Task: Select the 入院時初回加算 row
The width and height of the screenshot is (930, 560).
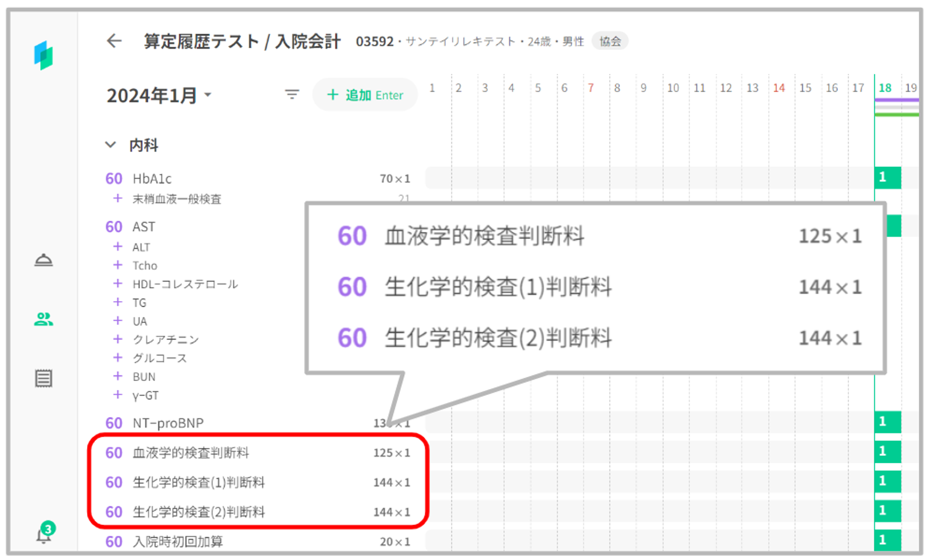Action: (x=178, y=541)
